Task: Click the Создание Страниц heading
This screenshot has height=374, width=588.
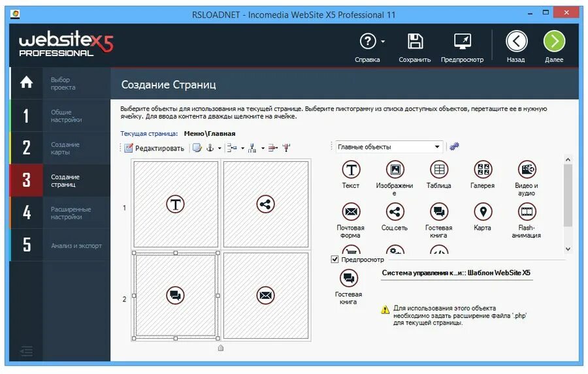Action: tap(169, 85)
